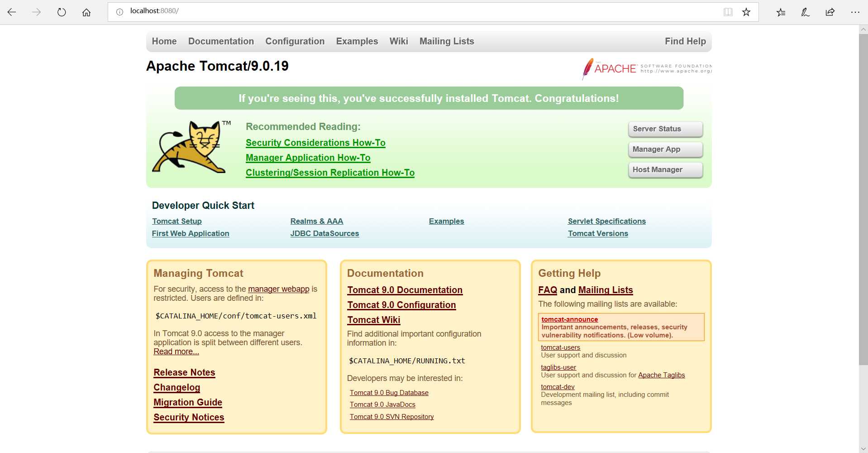Screen dimensions: 868x453
Task: Open Tomcat 9.0 Configuration link
Action: [x=401, y=305]
